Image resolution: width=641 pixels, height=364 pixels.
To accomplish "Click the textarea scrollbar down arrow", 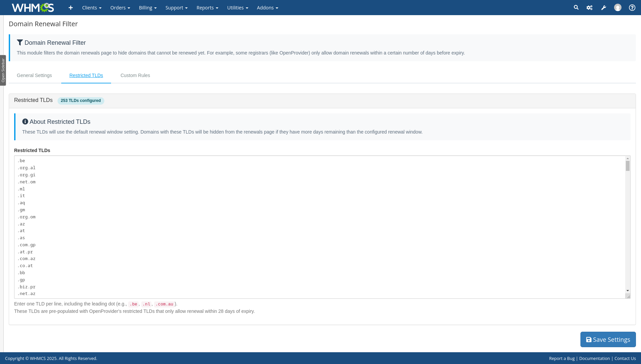I will (628, 291).
